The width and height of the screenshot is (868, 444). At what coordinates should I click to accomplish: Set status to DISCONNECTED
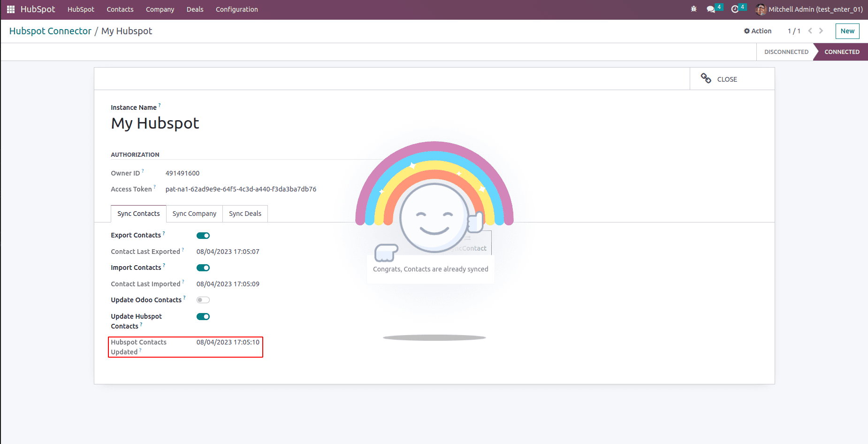(786, 52)
